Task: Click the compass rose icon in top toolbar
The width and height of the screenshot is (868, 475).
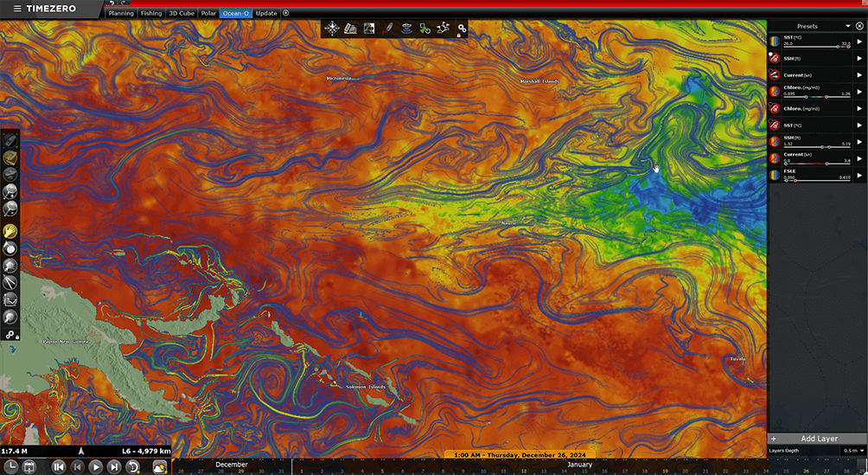Action: coord(332,29)
